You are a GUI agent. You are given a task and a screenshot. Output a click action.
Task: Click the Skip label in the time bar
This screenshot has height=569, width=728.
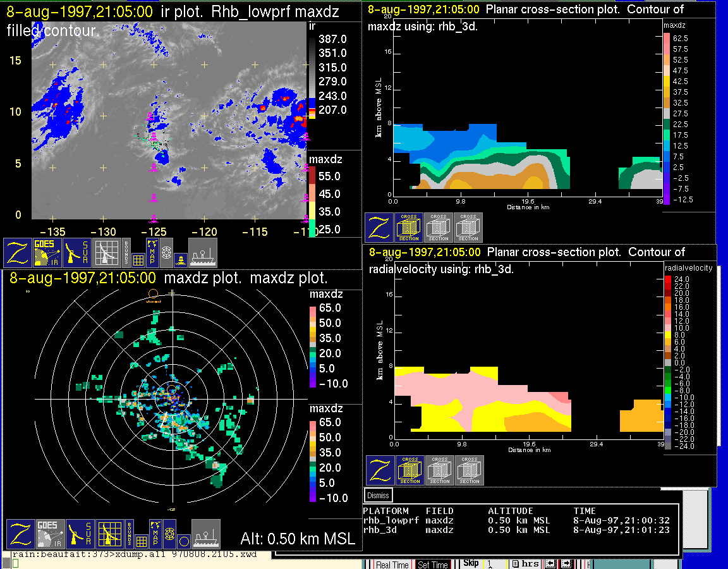[471, 563]
